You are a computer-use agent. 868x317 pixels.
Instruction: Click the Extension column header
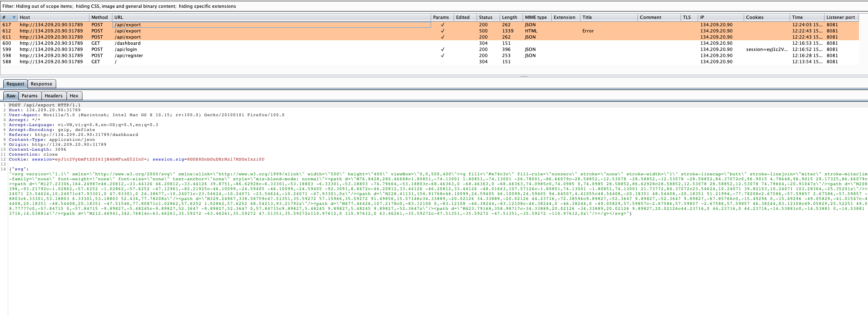pos(565,17)
